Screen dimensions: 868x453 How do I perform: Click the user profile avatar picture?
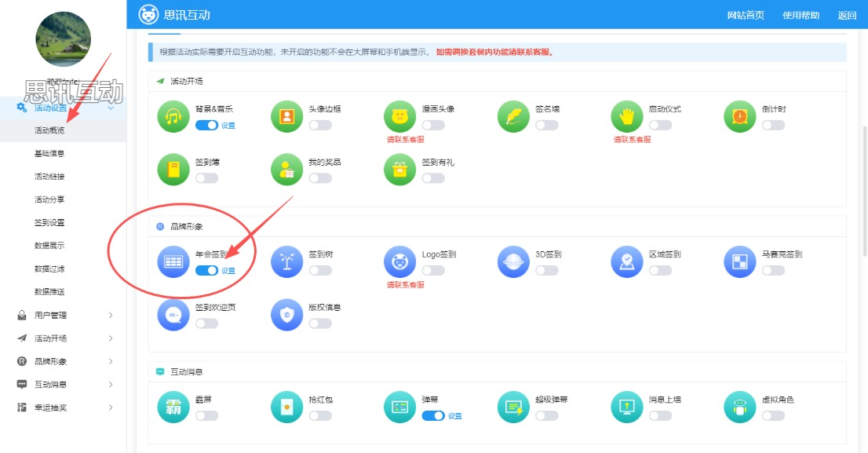pos(64,39)
